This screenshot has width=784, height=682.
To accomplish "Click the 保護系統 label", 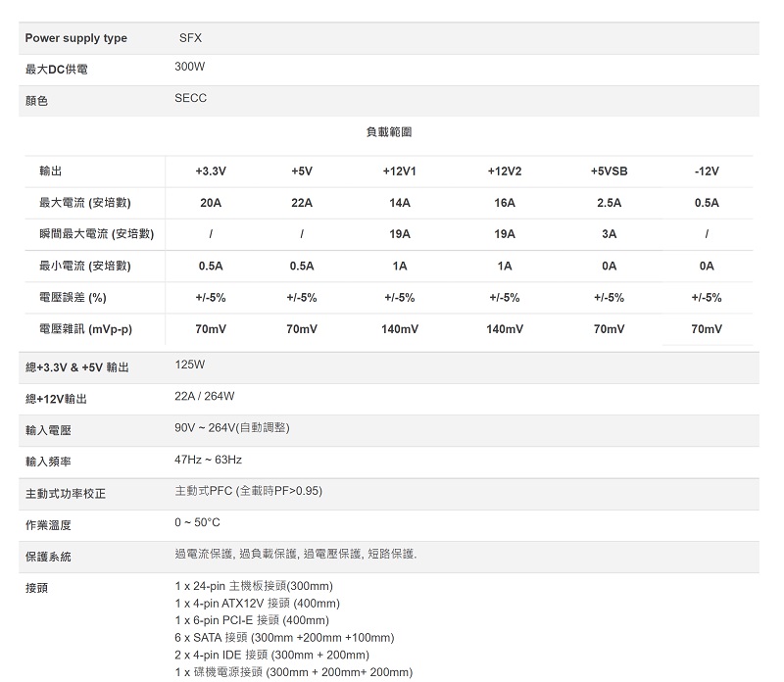I will coord(48,557).
